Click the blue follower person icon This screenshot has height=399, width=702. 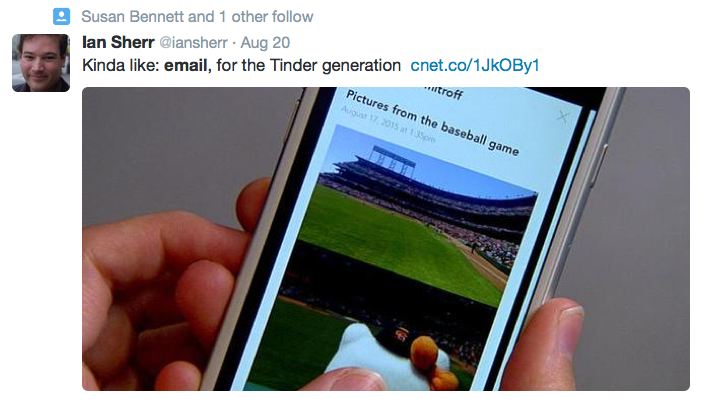pyautogui.click(x=61, y=17)
